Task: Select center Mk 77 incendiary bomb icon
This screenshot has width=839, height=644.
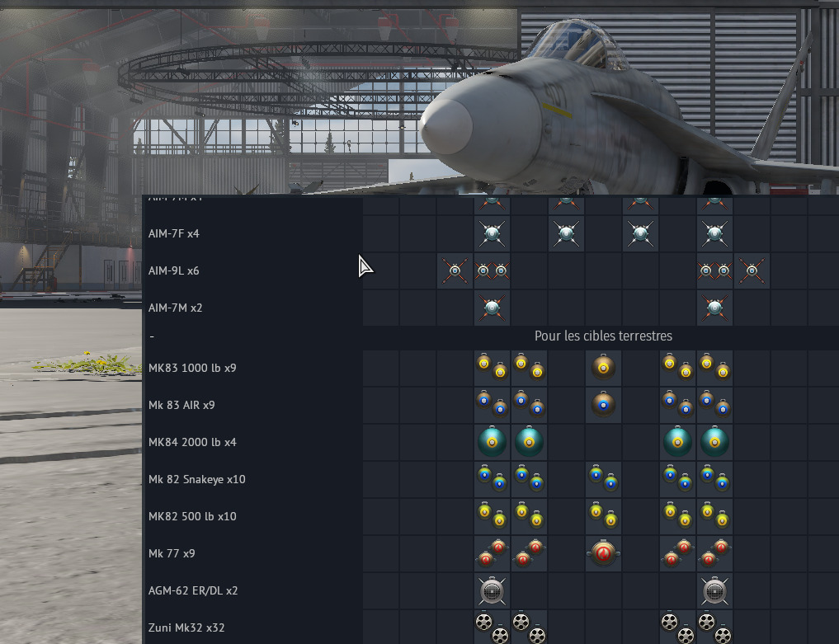Action: click(603, 553)
